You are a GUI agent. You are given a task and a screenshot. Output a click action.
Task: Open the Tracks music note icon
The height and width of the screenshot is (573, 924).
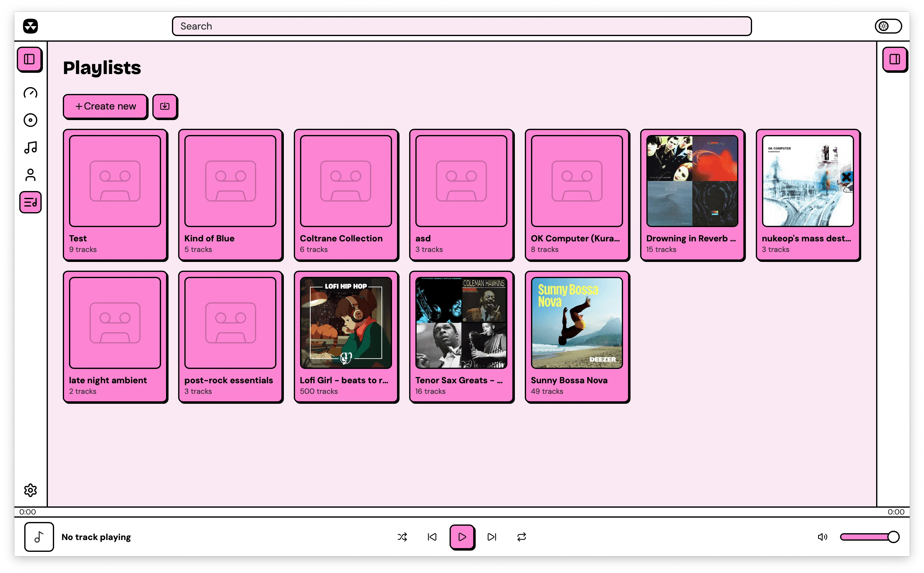click(x=30, y=147)
